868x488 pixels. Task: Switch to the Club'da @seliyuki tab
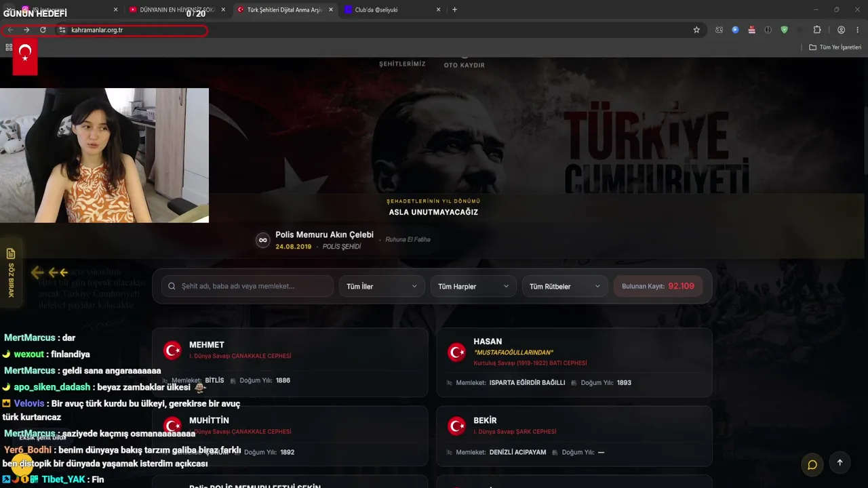(x=393, y=9)
